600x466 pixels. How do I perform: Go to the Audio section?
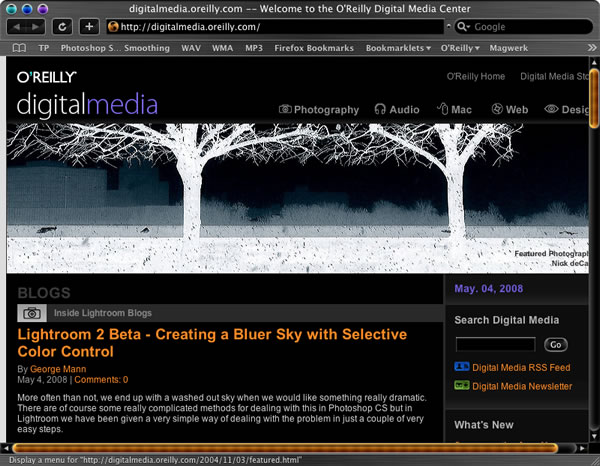click(x=404, y=110)
